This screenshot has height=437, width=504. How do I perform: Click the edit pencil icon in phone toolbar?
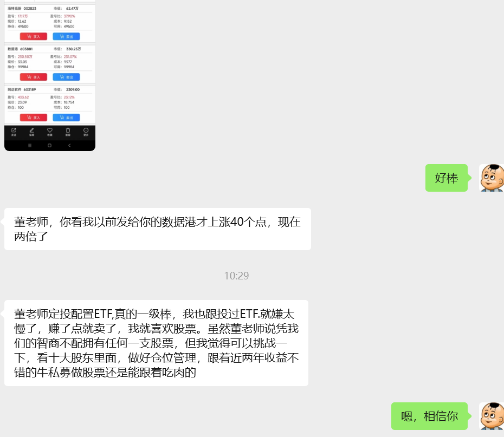[x=31, y=132]
